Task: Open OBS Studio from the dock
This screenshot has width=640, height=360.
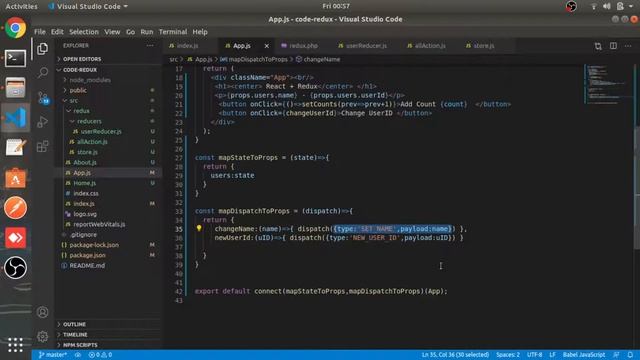Action: [x=16, y=268]
